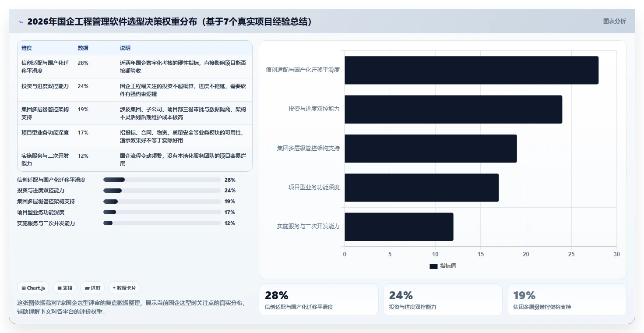This screenshot has width=644, height=333.
Task: Toggle the 指标值 legend item
Action: click(443, 266)
